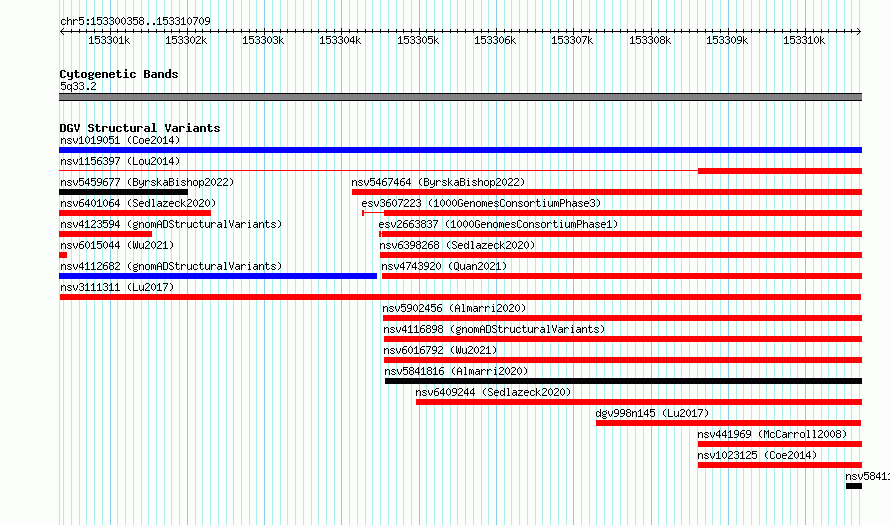Select the blue nsv4112682 variant bar
This screenshot has width=890, height=525.
218,276
